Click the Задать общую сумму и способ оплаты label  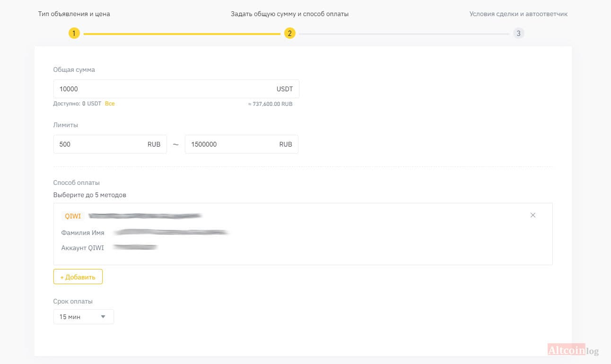click(x=290, y=14)
